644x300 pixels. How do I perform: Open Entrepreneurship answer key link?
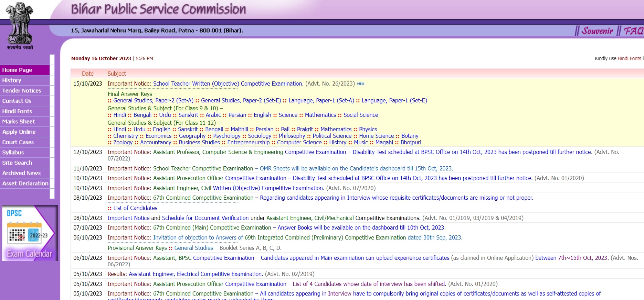click(x=249, y=142)
